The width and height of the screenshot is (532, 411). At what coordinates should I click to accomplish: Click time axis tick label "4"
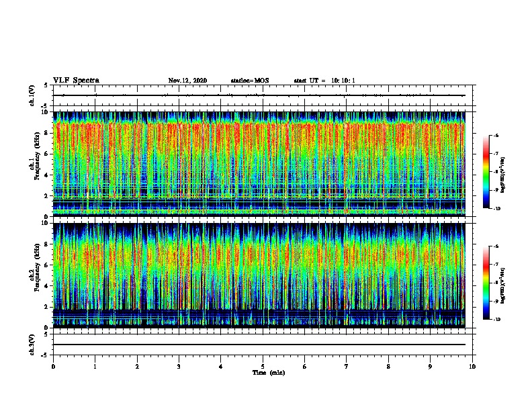click(221, 367)
